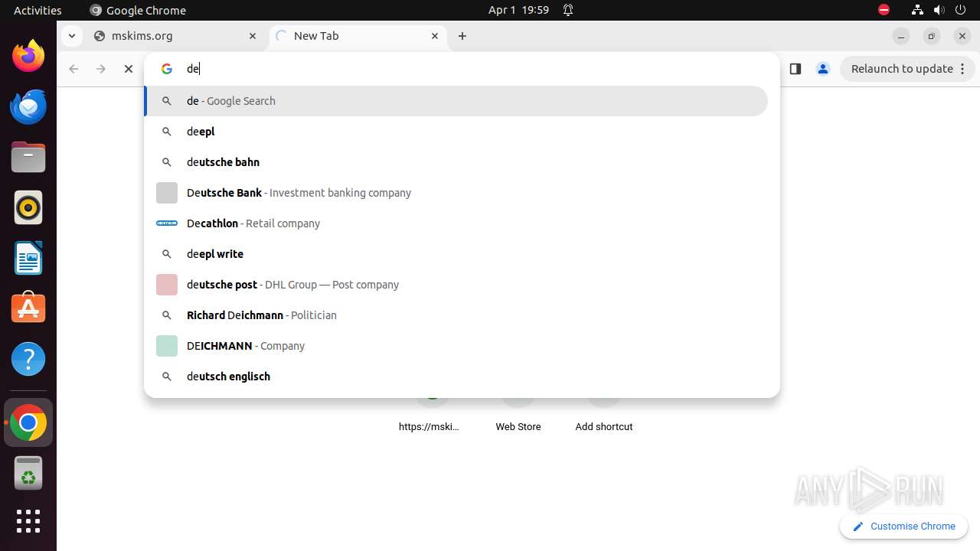The image size is (980, 551).
Task: Open the network status icon
Action: click(917, 10)
